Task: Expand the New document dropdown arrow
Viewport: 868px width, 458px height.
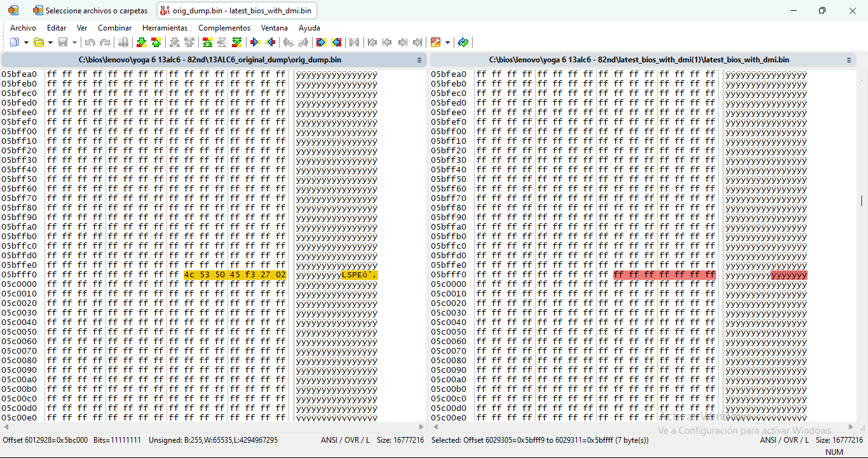Action: (26, 43)
